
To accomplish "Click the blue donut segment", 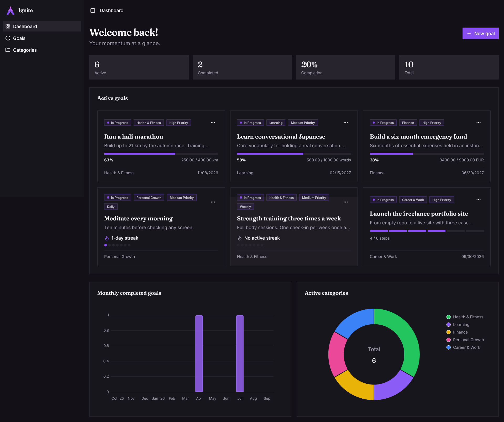I will click(355, 322).
